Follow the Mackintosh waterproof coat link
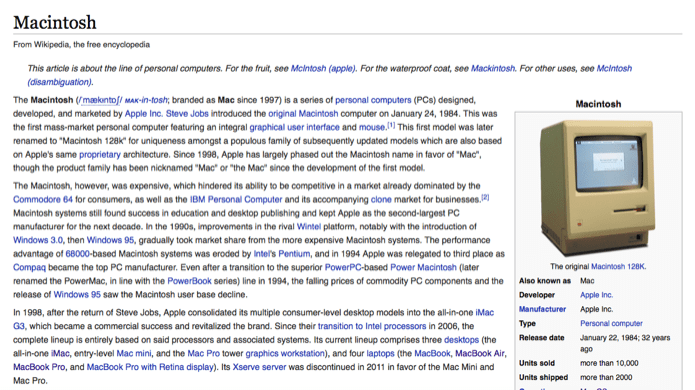Viewport: 695px width, 390px height. pos(493,69)
